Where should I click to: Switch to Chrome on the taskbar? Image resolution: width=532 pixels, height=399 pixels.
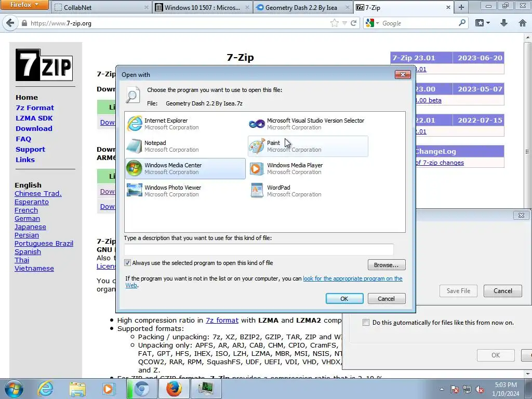[x=141, y=389]
